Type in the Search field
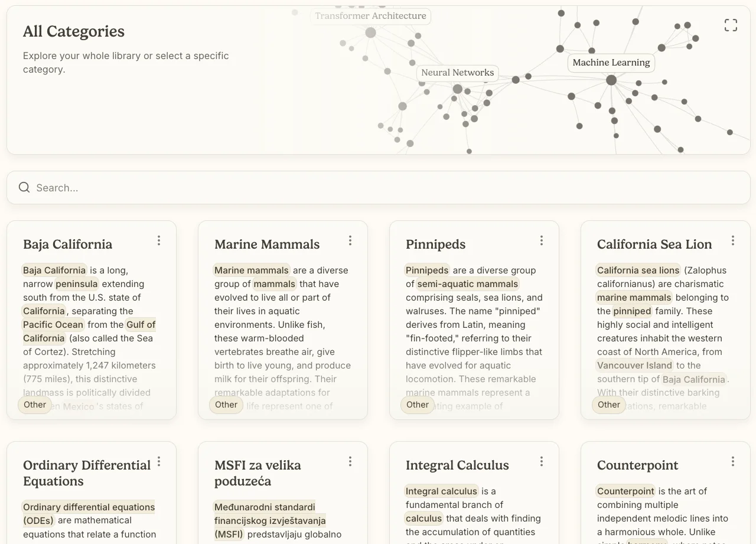 tap(378, 188)
